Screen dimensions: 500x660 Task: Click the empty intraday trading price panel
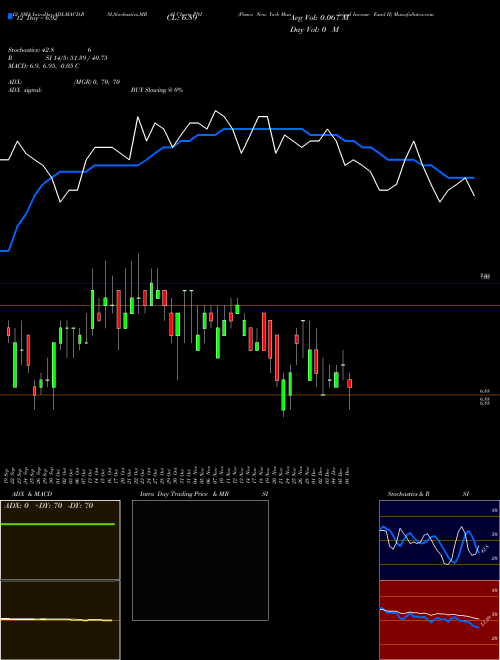point(200,560)
